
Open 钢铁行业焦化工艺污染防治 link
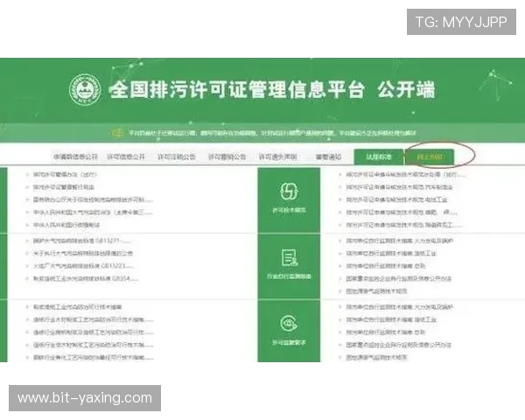point(94,357)
